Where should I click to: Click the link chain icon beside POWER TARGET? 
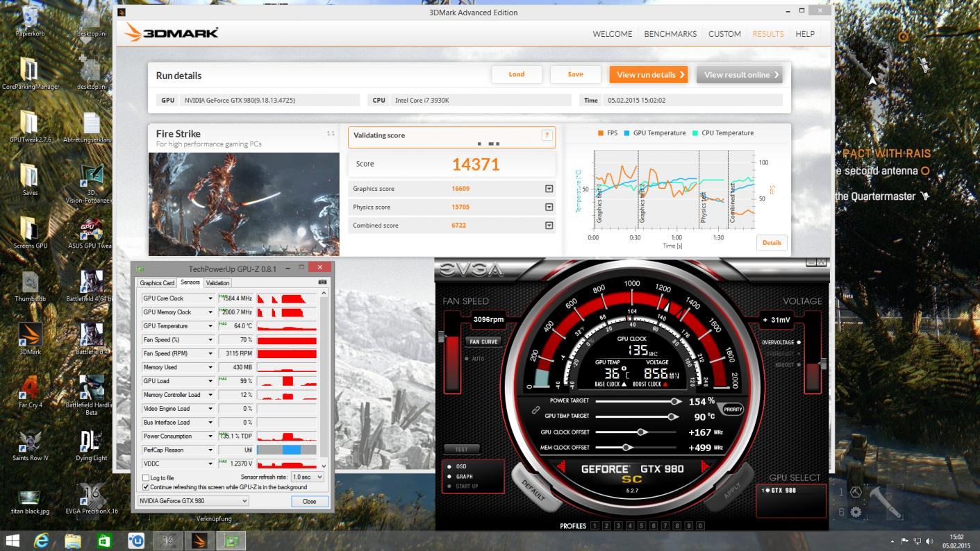(535, 409)
